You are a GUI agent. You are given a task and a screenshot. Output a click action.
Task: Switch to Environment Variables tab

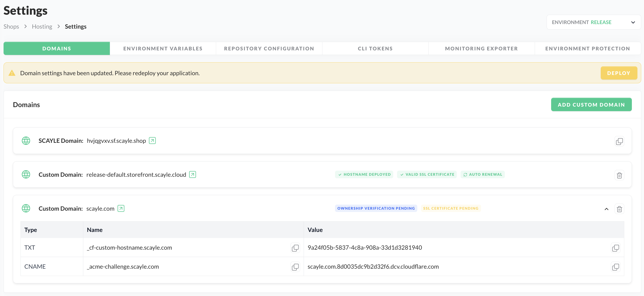click(x=163, y=48)
